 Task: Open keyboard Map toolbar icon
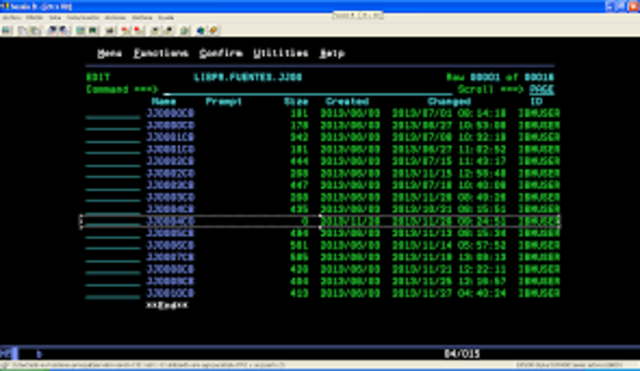(x=109, y=31)
